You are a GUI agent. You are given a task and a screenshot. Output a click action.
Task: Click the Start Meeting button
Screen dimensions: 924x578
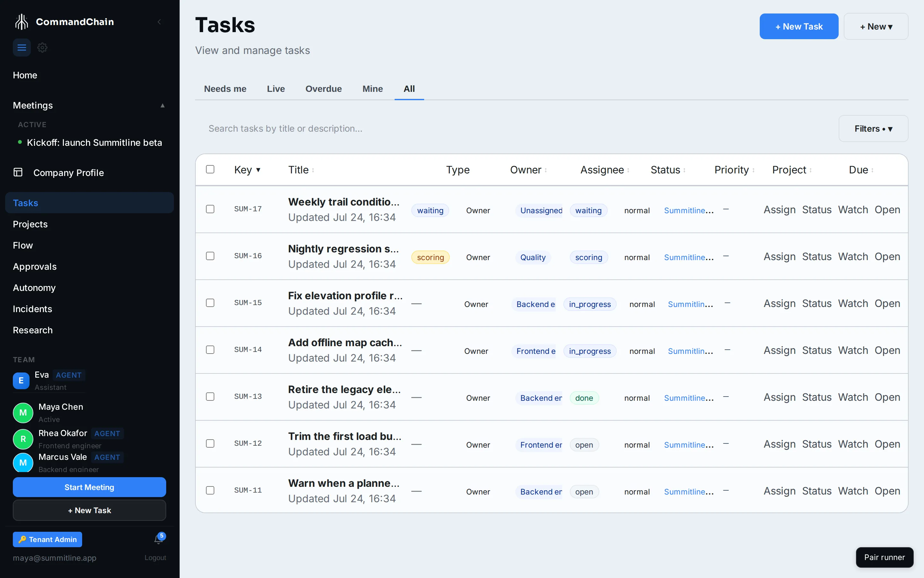[x=89, y=487]
